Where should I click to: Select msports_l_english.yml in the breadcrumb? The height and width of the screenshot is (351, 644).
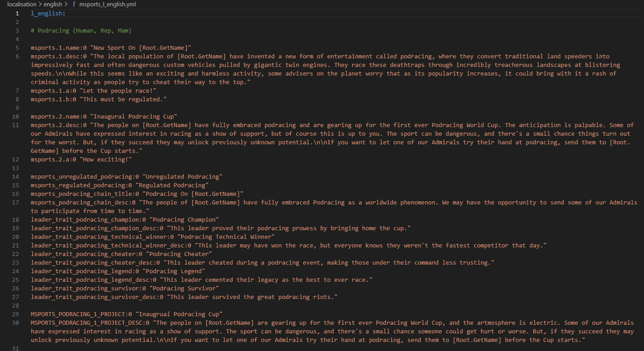[107, 4]
